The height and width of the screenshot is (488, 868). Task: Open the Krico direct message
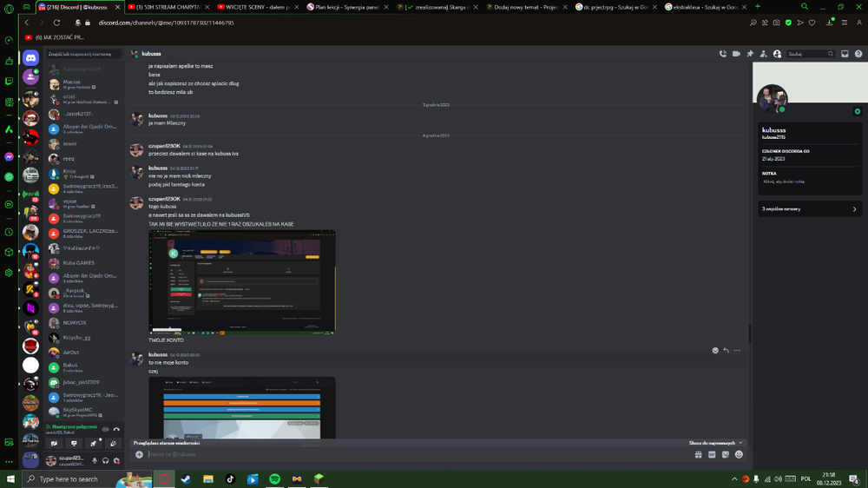point(84,174)
